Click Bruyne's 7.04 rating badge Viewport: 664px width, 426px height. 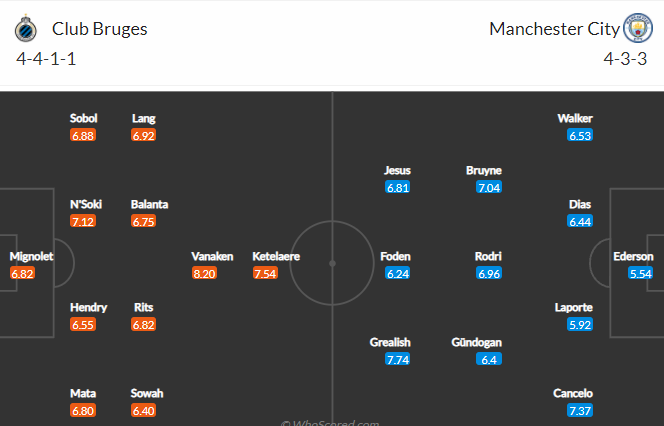[x=489, y=188]
